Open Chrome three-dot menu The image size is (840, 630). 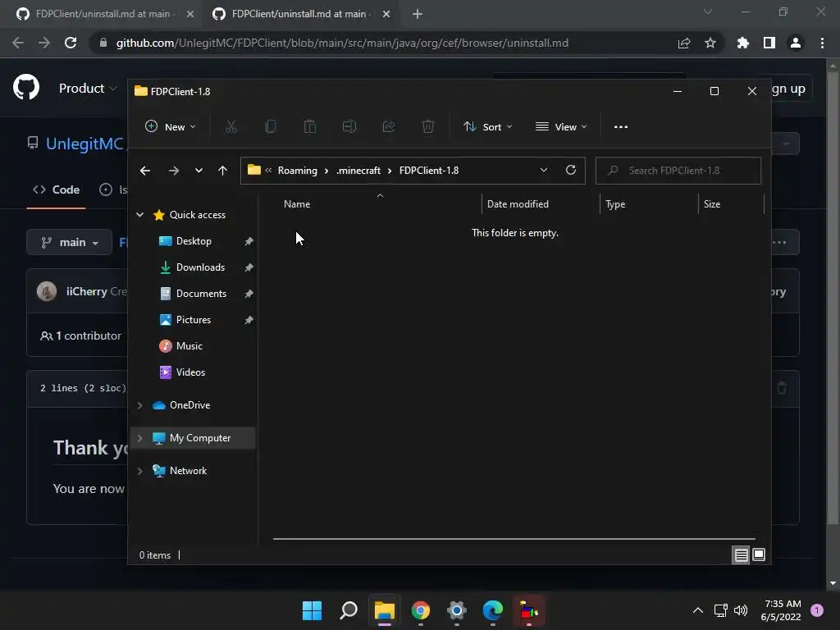click(x=822, y=43)
